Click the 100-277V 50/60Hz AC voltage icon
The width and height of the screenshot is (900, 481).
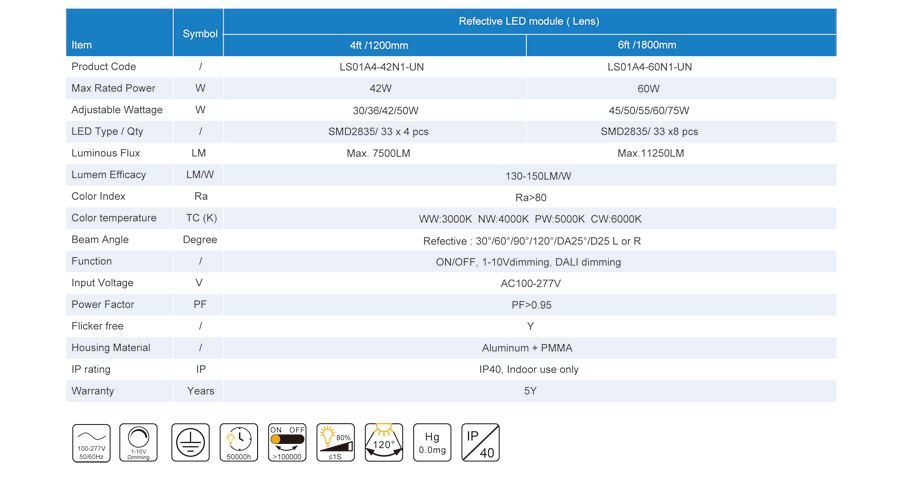pyautogui.click(x=91, y=443)
